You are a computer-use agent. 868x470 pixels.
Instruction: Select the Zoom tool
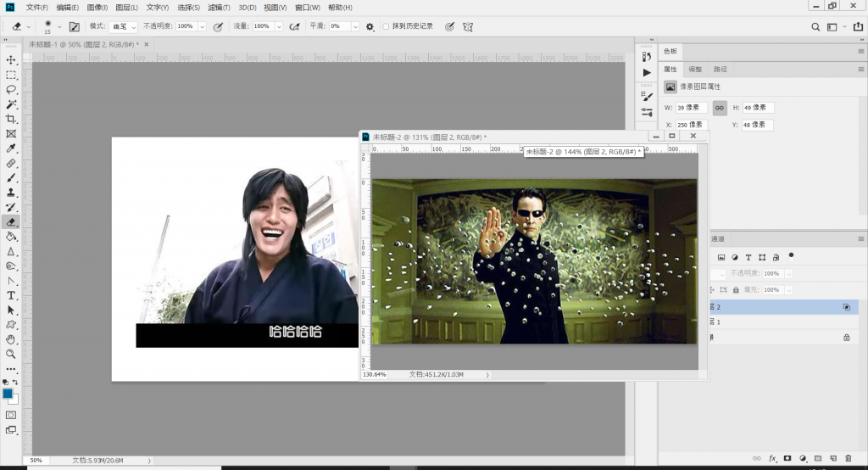11,354
